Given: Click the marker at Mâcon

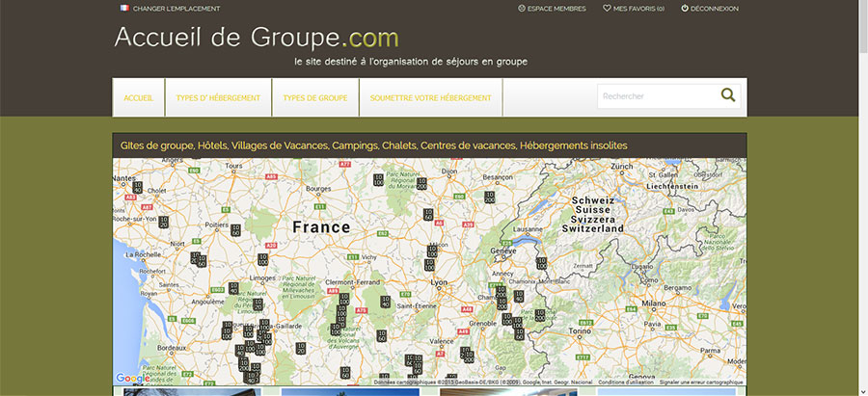Looking at the screenshot, I should (432, 251).
